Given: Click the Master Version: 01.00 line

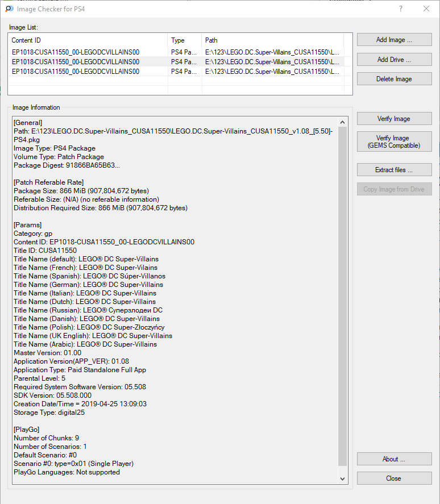Looking at the screenshot, I should (x=48, y=353).
